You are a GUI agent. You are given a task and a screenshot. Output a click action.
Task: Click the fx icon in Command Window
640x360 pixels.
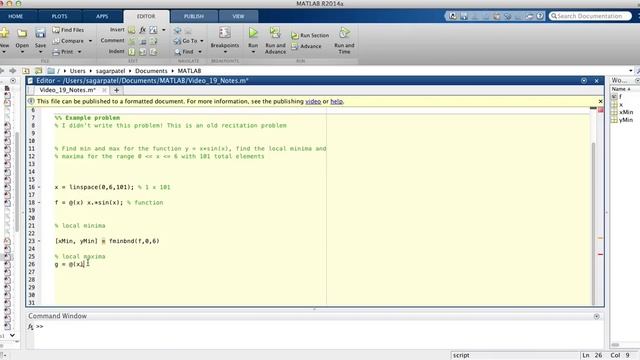click(31, 327)
